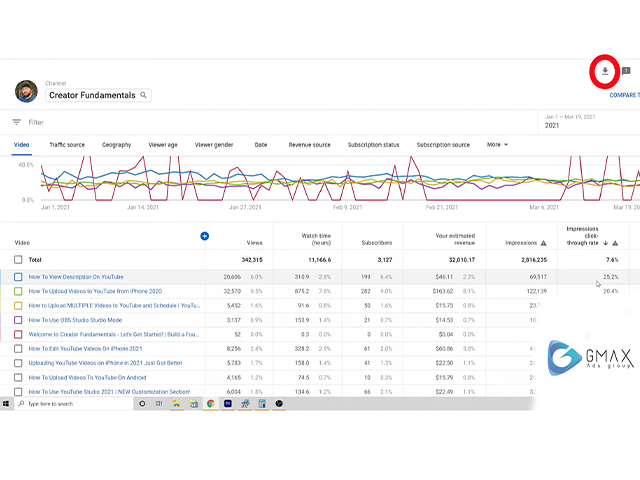Image resolution: width=640 pixels, height=480 pixels.
Task: Click total impressions value 2,816,235
Action: [x=534, y=260]
